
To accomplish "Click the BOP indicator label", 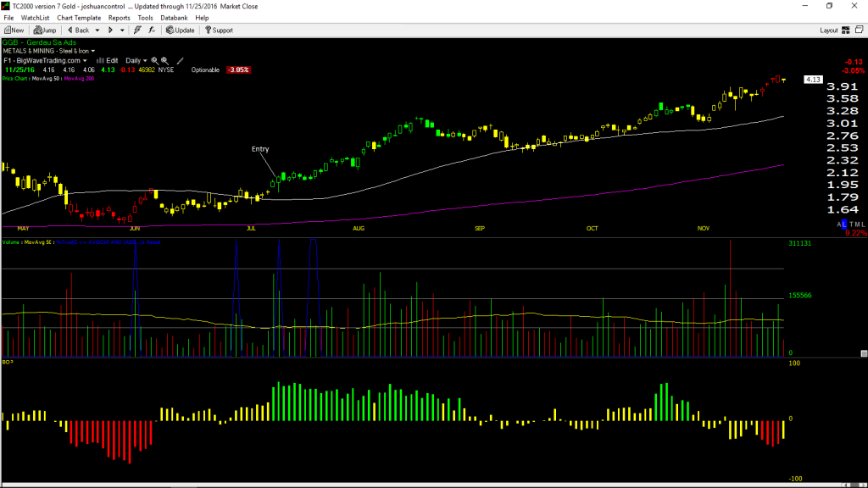I will click(x=8, y=362).
